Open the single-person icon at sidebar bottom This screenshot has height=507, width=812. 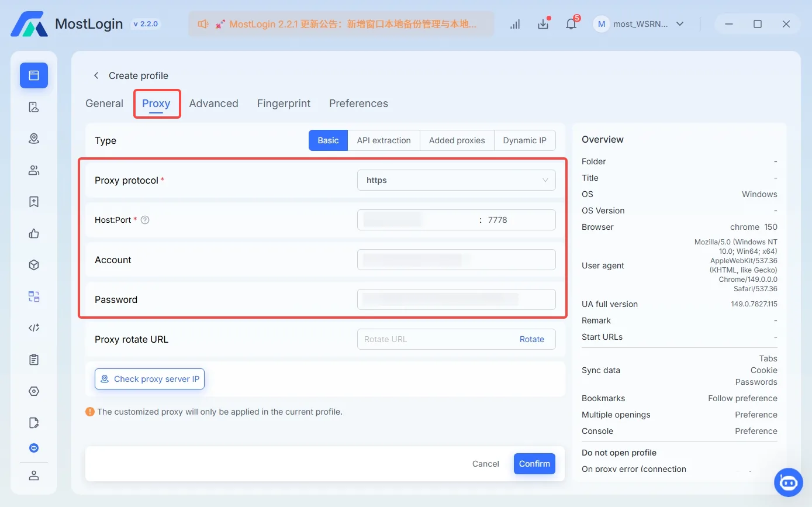(x=34, y=475)
